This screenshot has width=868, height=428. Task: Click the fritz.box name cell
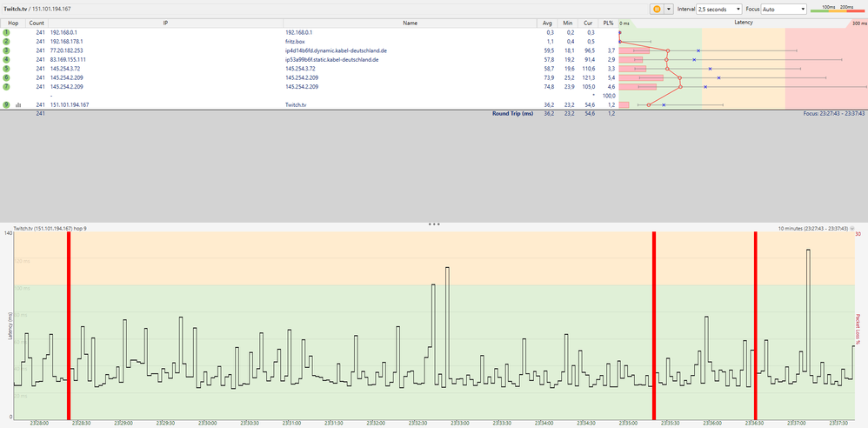coord(295,41)
